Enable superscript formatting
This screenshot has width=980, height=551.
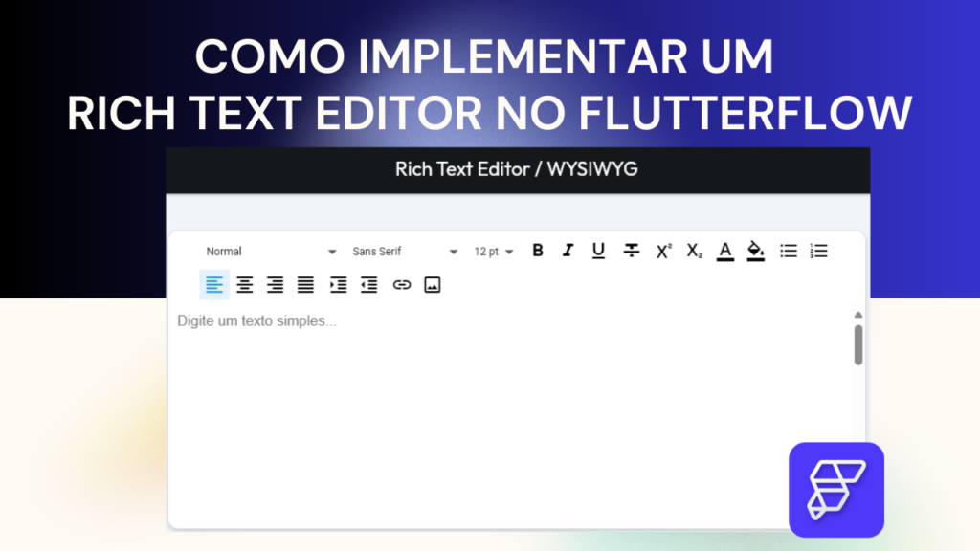click(662, 251)
